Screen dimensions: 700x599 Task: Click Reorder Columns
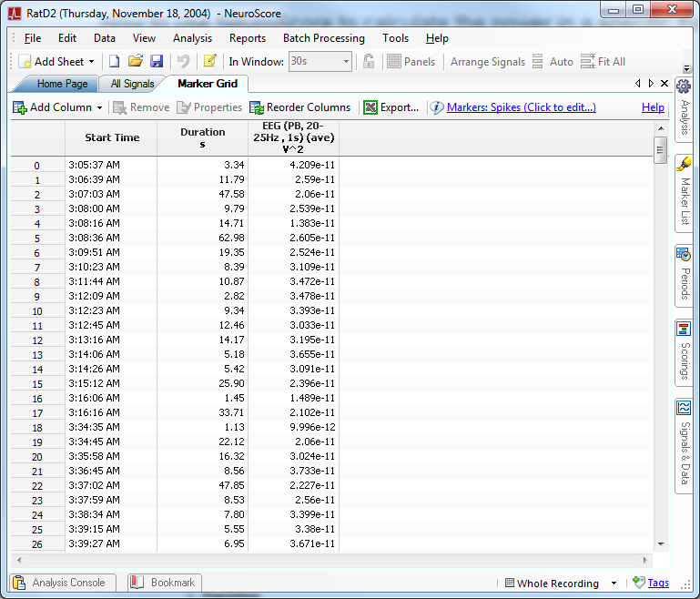click(x=300, y=107)
